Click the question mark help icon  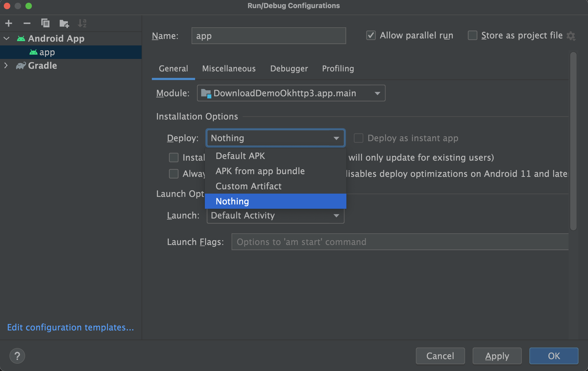[x=17, y=356]
